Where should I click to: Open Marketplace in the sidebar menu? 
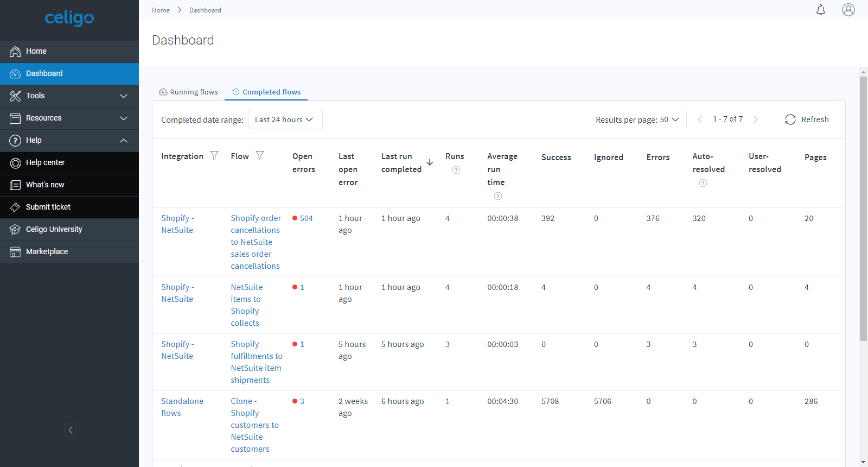(x=69, y=252)
